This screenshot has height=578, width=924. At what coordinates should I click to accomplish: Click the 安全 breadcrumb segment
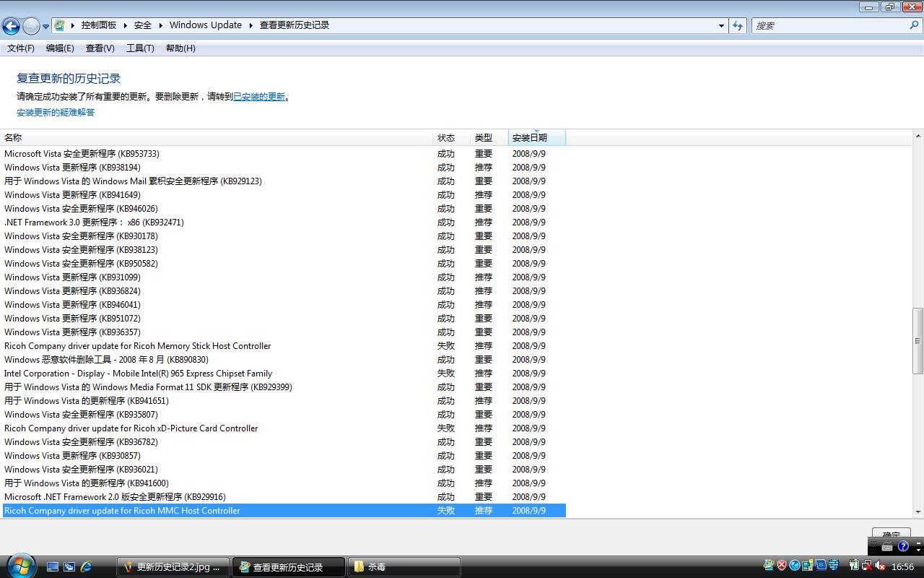(143, 25)
